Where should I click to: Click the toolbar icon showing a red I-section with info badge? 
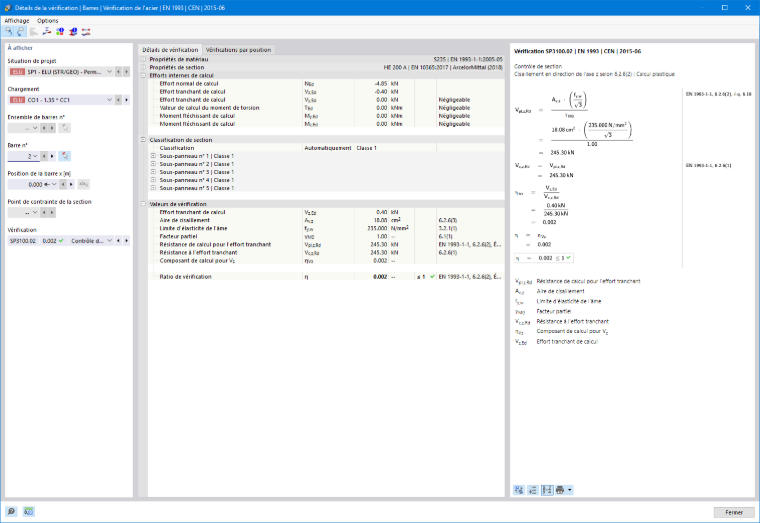[73, 32]
